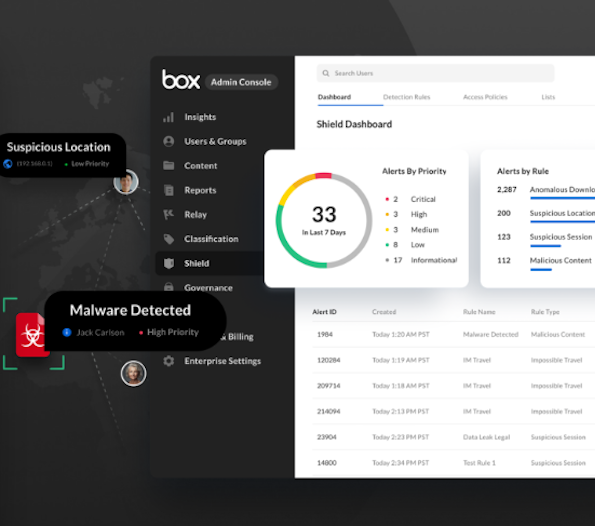
Task: Click the Low priority legend entry
Action: (405, 245)
